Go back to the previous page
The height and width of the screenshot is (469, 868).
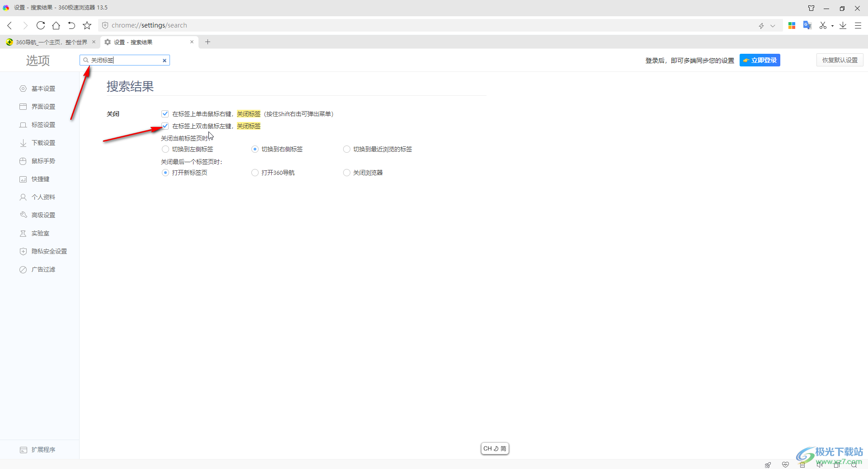pos(10,25)
